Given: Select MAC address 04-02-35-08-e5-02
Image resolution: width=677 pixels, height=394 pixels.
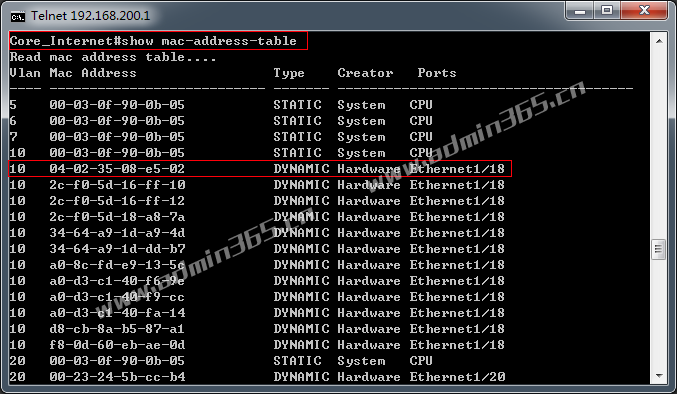Looking at the screenshot, I should [x=117, y=169].
